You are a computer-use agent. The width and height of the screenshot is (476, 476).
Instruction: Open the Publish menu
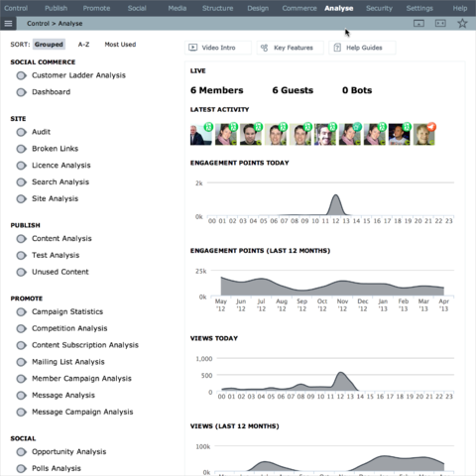(x=57, y=8)
